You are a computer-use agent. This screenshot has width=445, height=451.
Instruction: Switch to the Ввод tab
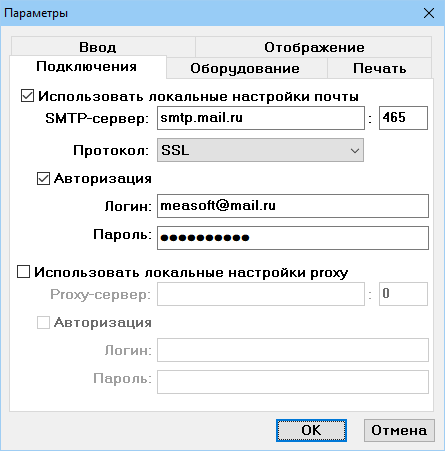point(103,47)
